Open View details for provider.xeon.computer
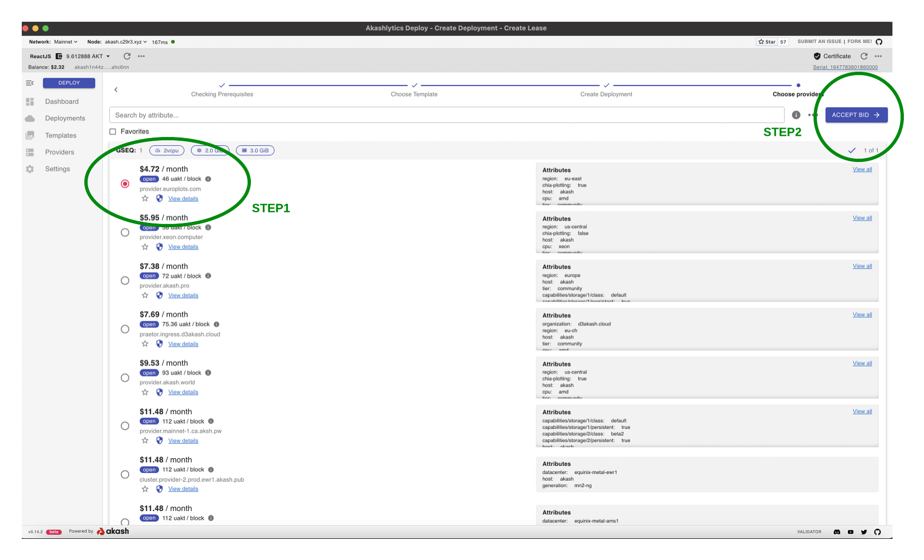 pyautogui.click(x=183, y=247)
